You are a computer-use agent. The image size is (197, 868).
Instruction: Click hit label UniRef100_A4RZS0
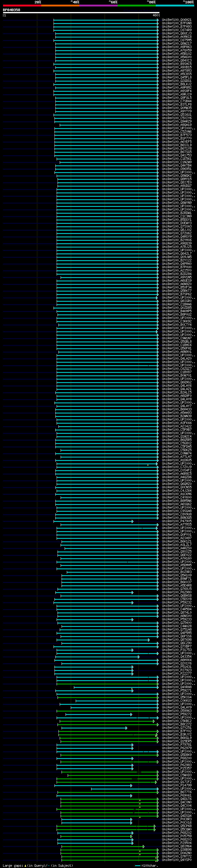coord(176,549)
